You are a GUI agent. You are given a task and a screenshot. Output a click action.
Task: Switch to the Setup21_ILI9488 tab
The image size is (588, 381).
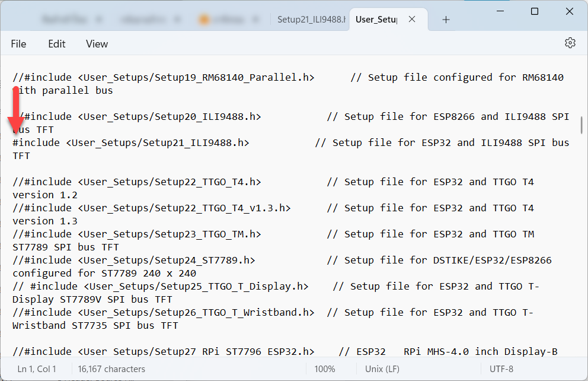311,20
